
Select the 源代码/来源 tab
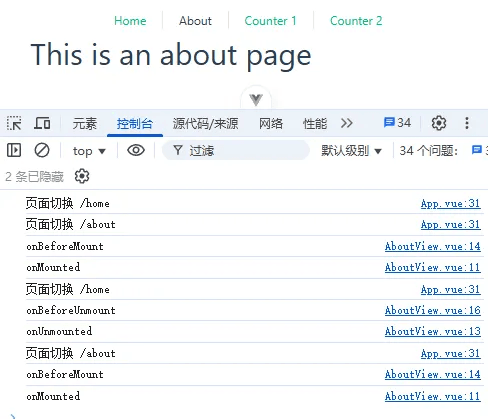pos(205,124)
